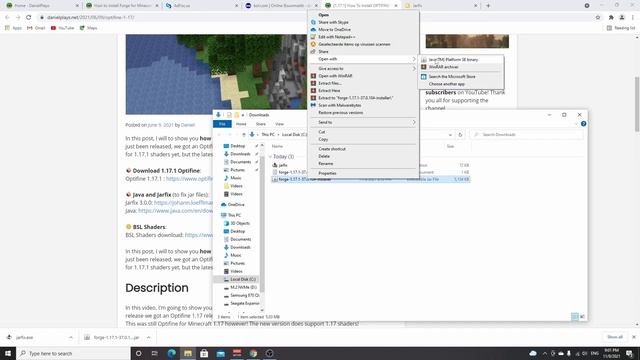The width and height of the screenshot is (640, 360).
Task: Collapse the Today file group
Action: click(270, 157)
